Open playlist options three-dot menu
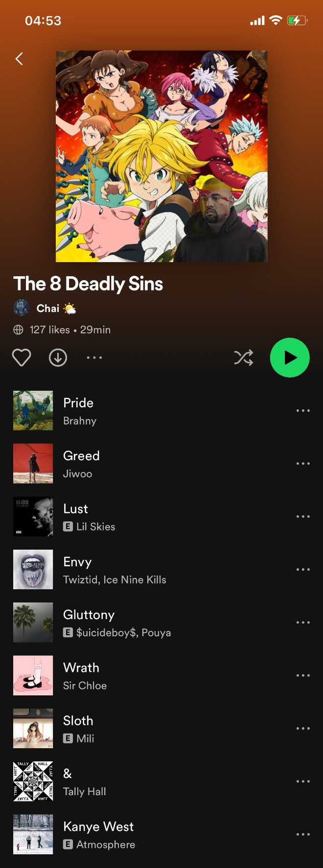Viewport: 323px width, 868px height. pos(94,357)
